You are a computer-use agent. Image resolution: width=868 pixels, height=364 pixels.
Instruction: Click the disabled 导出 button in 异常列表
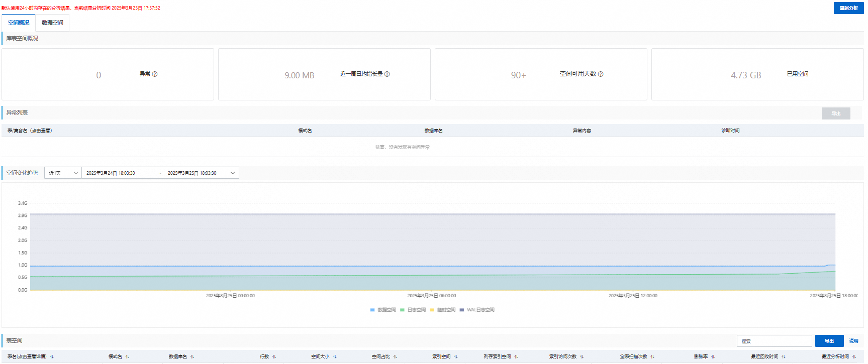pos(836,113)
